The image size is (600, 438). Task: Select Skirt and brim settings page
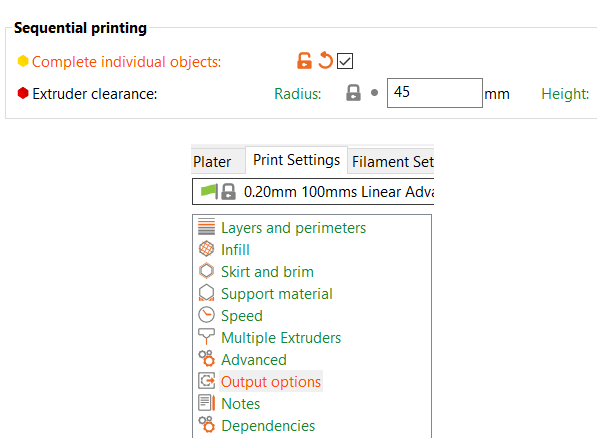(x=267, y=272)
